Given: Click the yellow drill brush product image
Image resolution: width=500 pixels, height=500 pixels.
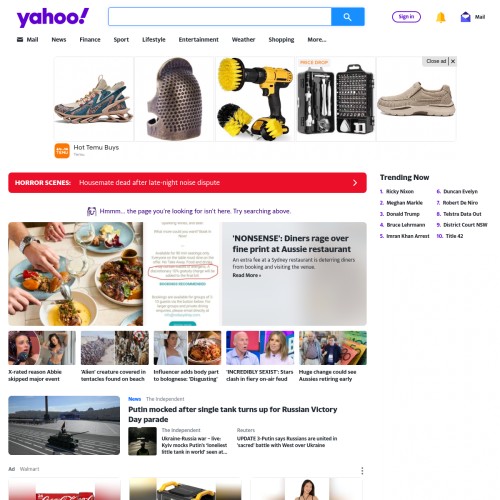Looking at the screenshot, I should (x=255, y=99).
